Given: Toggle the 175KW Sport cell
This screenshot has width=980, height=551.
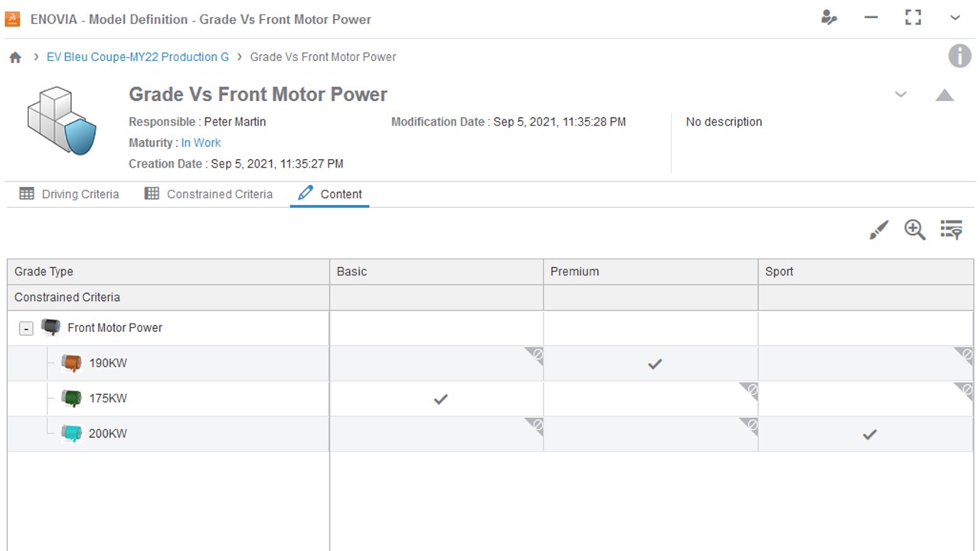Looking at the screenshot, I should (x=866, y=399).
